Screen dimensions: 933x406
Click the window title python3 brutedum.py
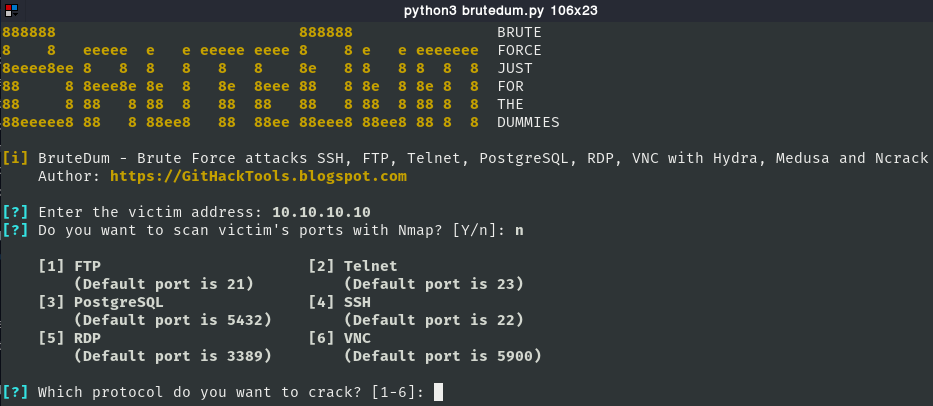pyautogui.click(x=466, y=10)
